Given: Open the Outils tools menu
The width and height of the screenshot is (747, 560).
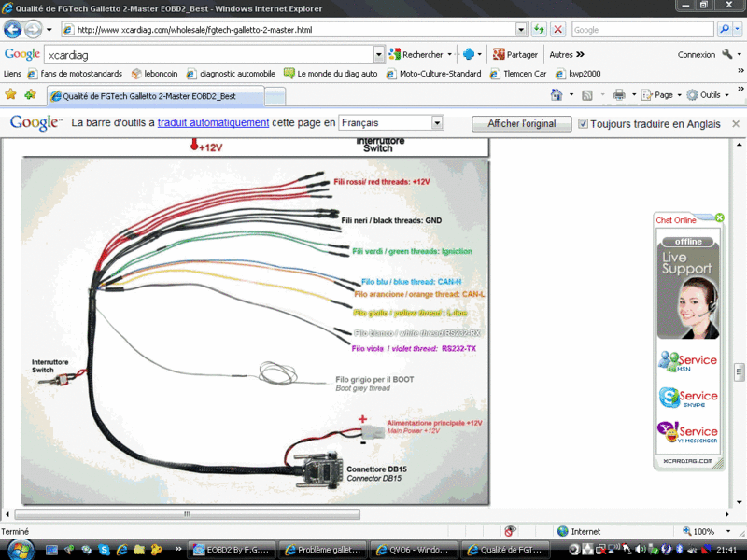Looking at the screenshot, I should pyautogui.click(x=708, y=95).
